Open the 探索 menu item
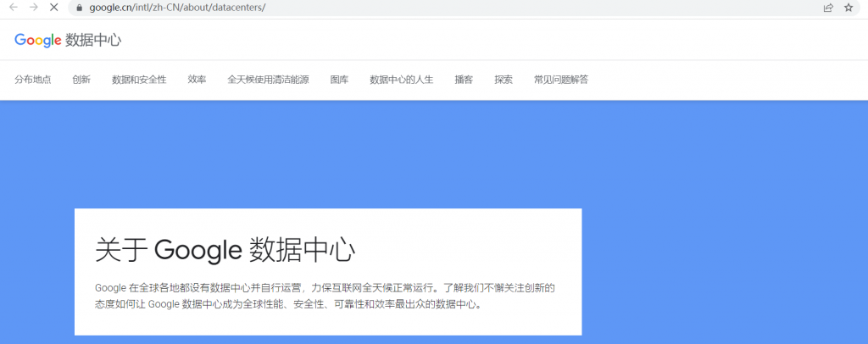The image size is (868, 344). [504, 80]
